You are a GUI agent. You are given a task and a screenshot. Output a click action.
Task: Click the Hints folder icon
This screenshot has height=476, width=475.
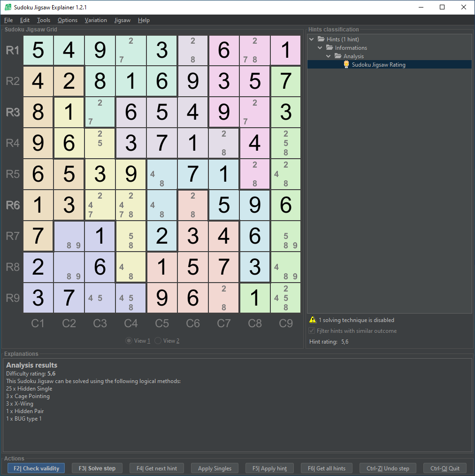(321, 39)
